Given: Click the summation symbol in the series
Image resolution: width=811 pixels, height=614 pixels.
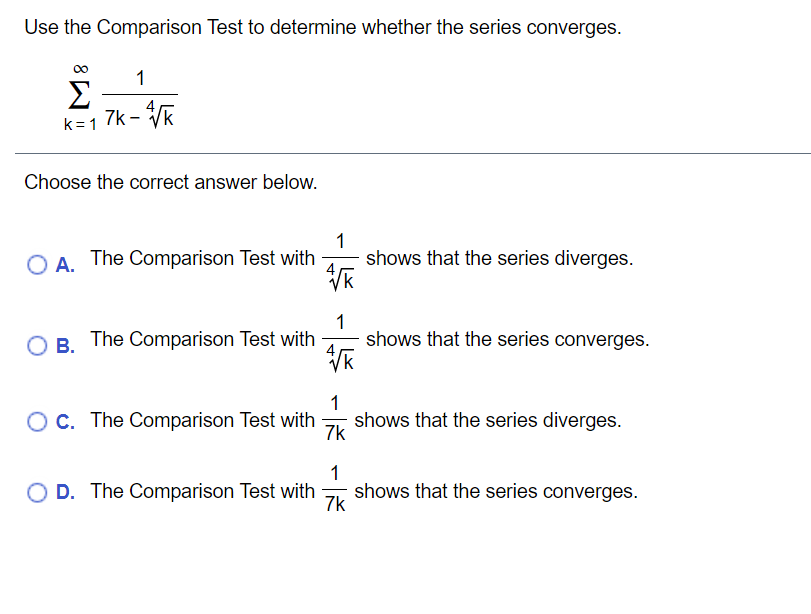Looking at the screenshot, I should point(77,95).
